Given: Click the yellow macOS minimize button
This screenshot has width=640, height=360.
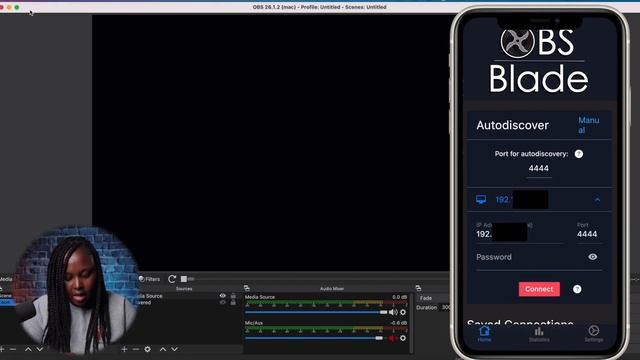Looking at the screenshot, I should pyautogui.click(x=9, y=7).
